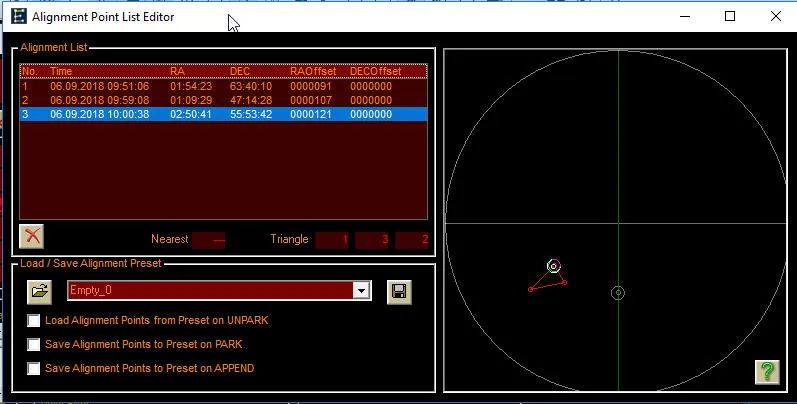The width and height of the screenshot is (797, 404).
Task: Click the application icon in title bar
Action: (19, 17)
